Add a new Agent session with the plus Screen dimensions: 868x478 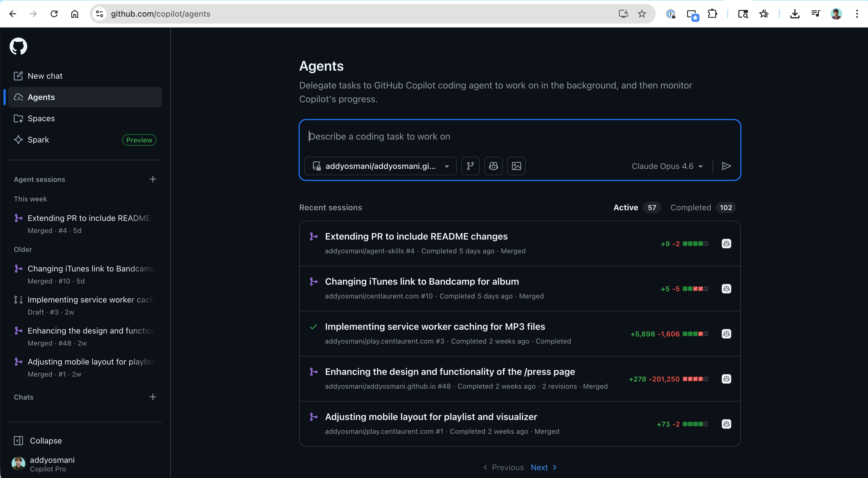(153, 179)
